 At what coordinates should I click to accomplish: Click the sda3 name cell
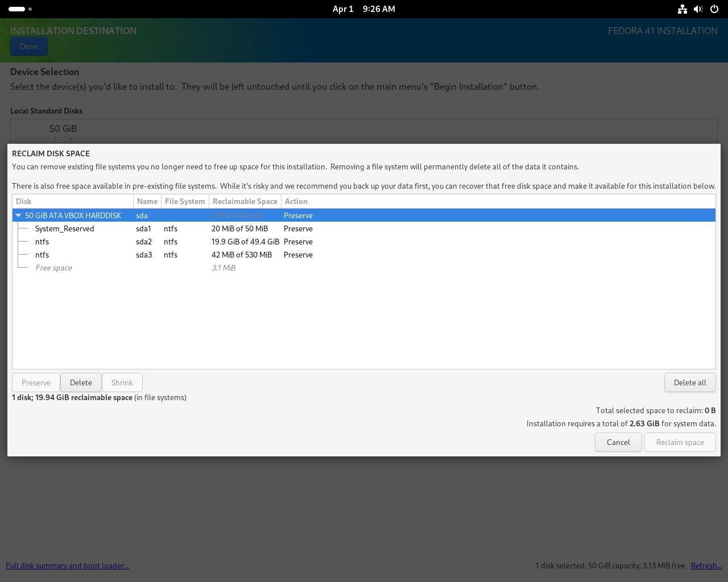click(x=144, y=255)
